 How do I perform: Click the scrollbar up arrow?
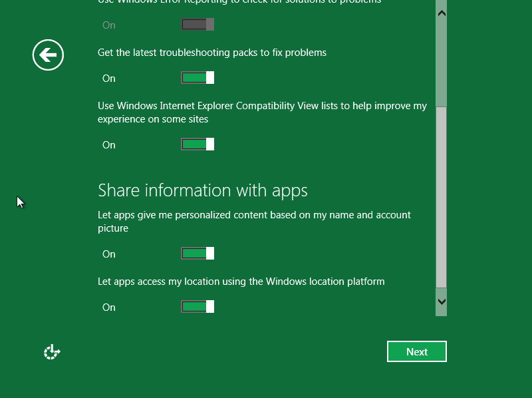[441, 13]
